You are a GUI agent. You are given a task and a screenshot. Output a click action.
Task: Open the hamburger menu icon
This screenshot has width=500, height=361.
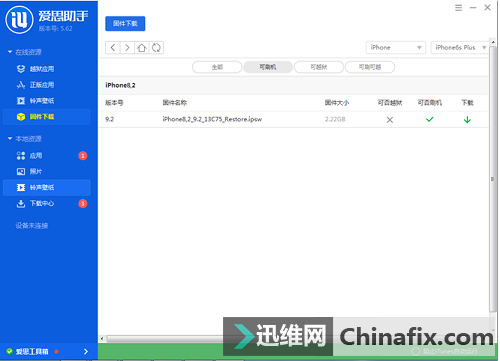coord(458,8)
